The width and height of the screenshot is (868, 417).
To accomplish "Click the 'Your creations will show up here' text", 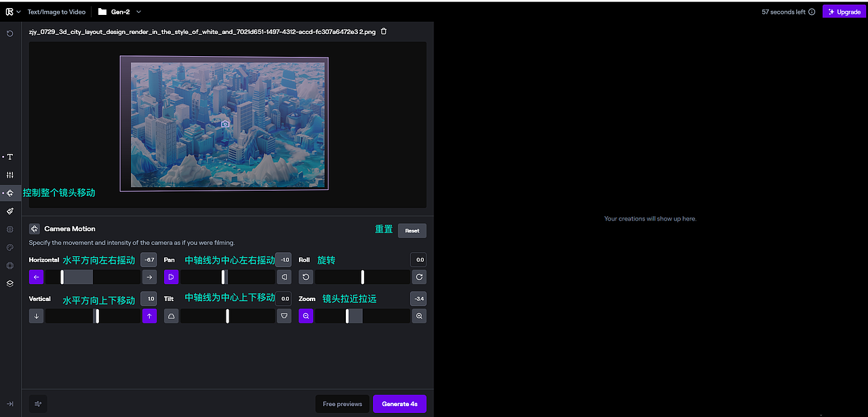I will tap(650, 218).
